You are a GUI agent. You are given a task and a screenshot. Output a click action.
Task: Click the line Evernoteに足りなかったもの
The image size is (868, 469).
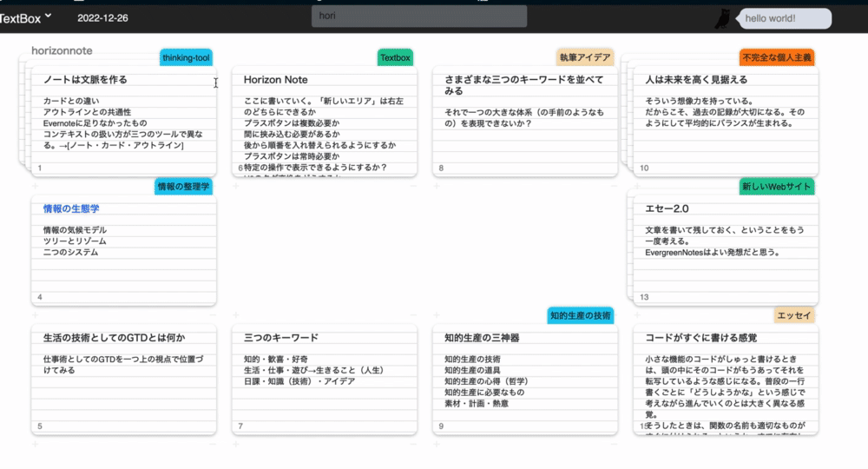95,123
